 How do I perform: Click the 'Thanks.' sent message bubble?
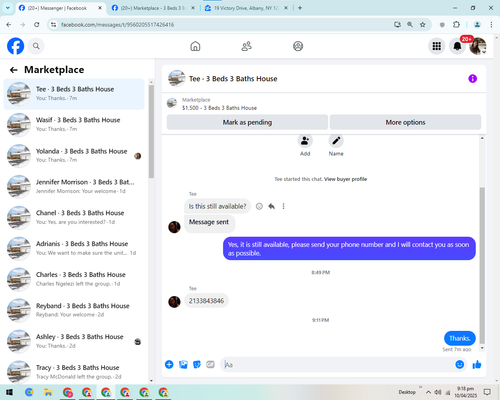460,338
